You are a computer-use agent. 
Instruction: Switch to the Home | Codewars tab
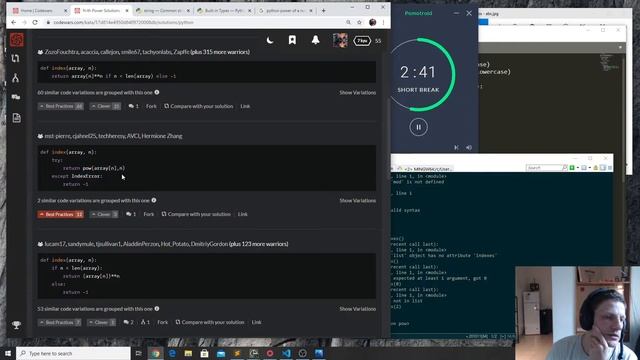coord(40,10)
